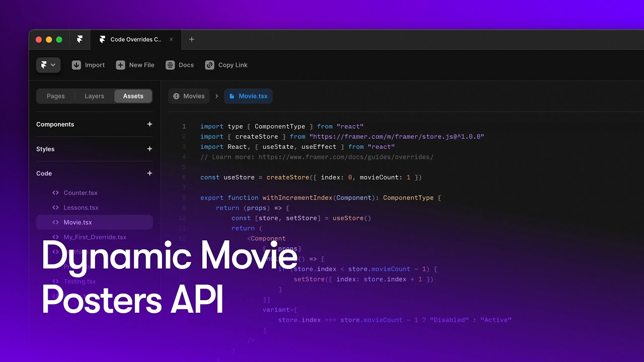The height and width of the screenshot is (362, 644).
Task: Add a new component with plus
Action: pos(149,124)
